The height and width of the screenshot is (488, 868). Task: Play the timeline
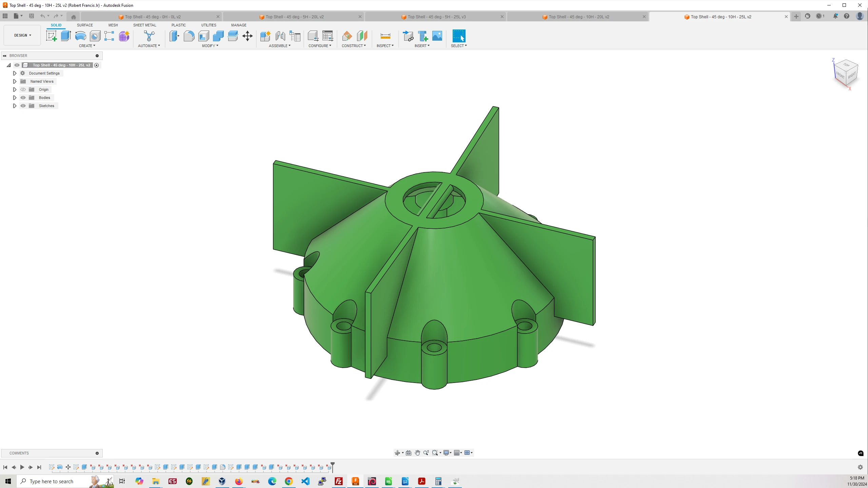[x=22, y=467]
